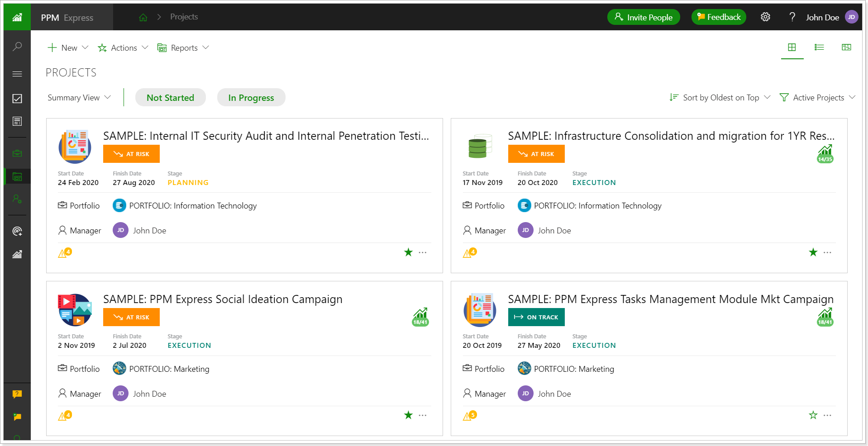Favorite the Tasks Management Module Mkt Campaign
Screen dimensions: 868x446
click(x=813, y=415)
